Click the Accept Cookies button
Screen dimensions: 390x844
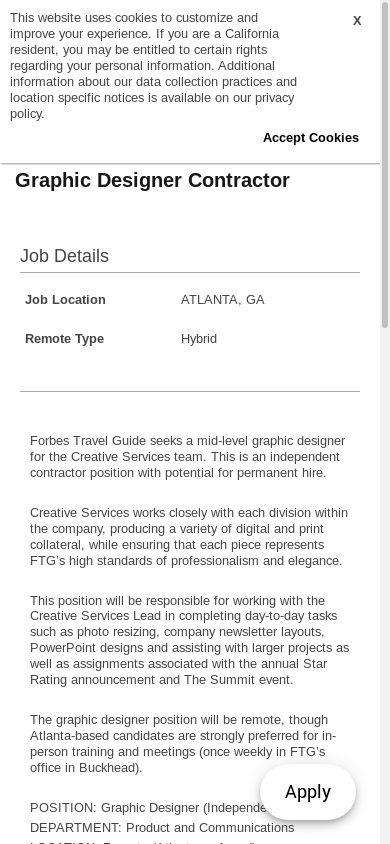(x=311, y=138)
